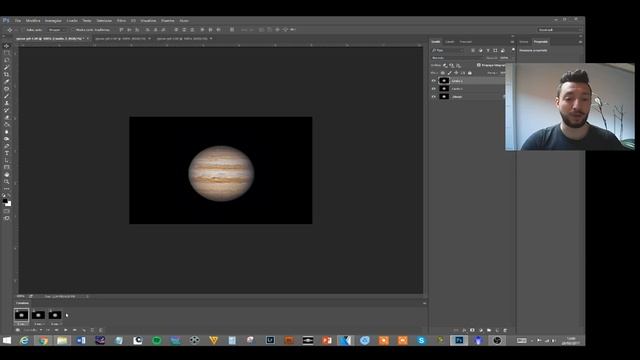Toggle Show Transform Controls checkbox

click(73, 30)
